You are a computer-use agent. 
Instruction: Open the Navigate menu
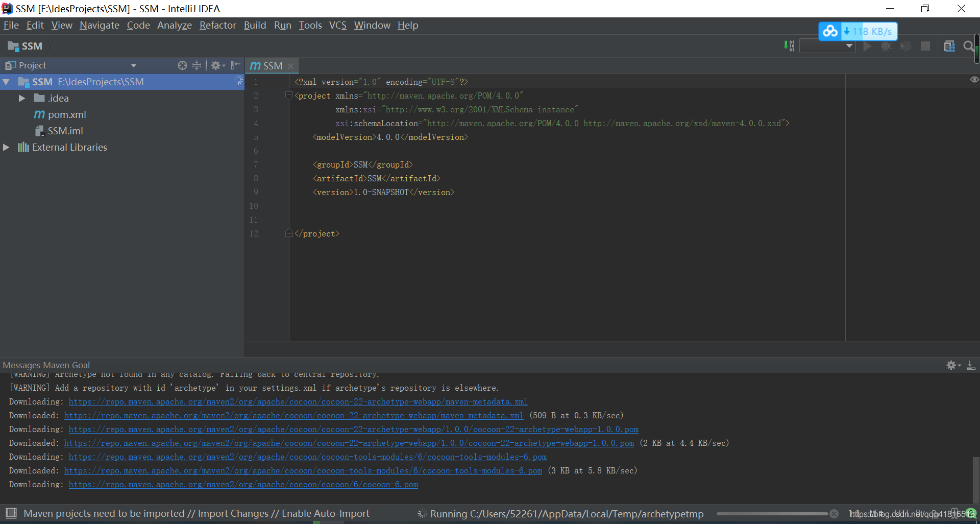point(99,25)
